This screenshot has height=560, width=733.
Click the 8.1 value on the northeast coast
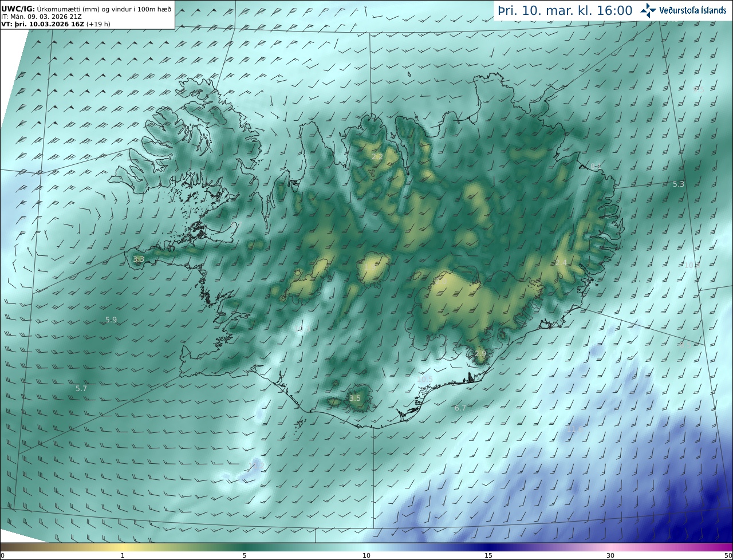[596, 166]
